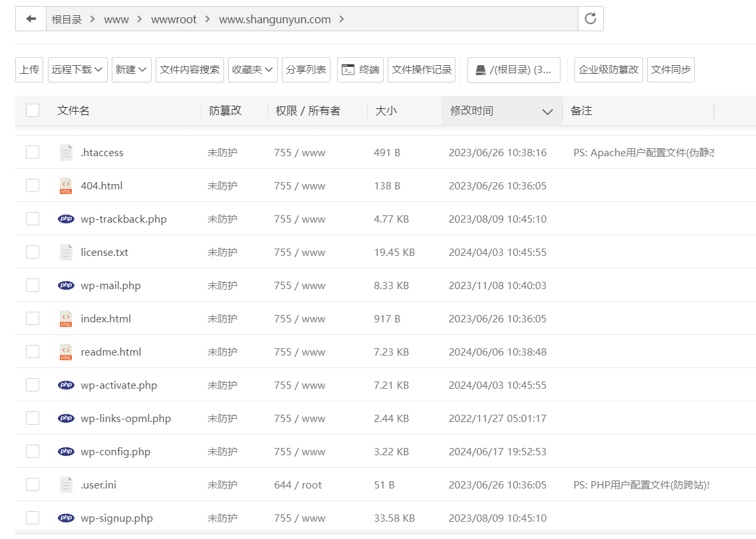Click 未防护 status for .htaccess
This screenshot has width=756, height=539.
pos(222,153)
